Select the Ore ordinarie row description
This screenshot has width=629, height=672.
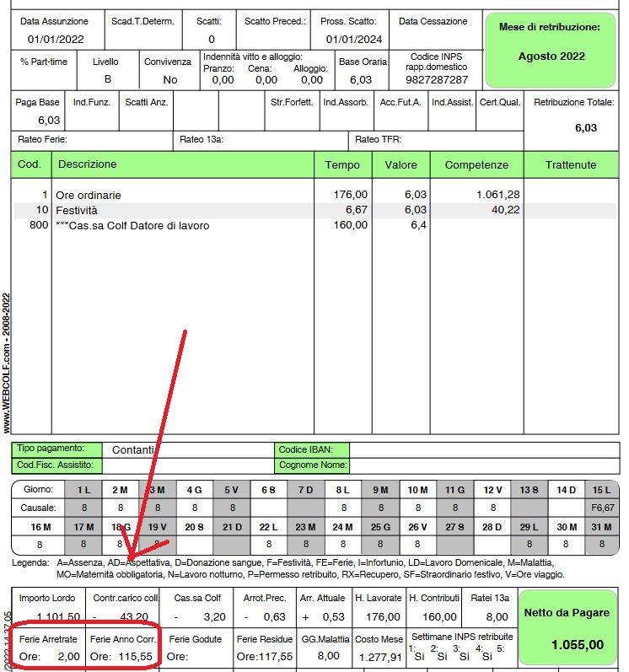pyautogui.click(x=89, y=195)
